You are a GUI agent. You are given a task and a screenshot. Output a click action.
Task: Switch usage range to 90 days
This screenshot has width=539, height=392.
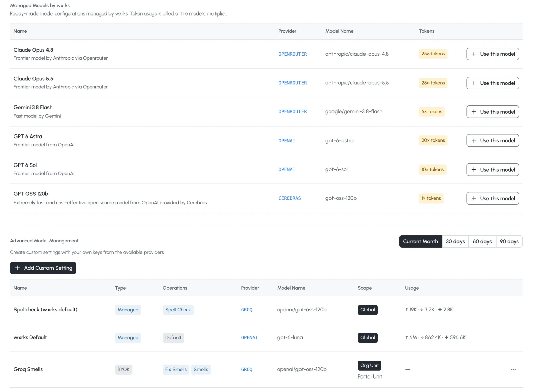pyautogui.click(x=509, y=241)
